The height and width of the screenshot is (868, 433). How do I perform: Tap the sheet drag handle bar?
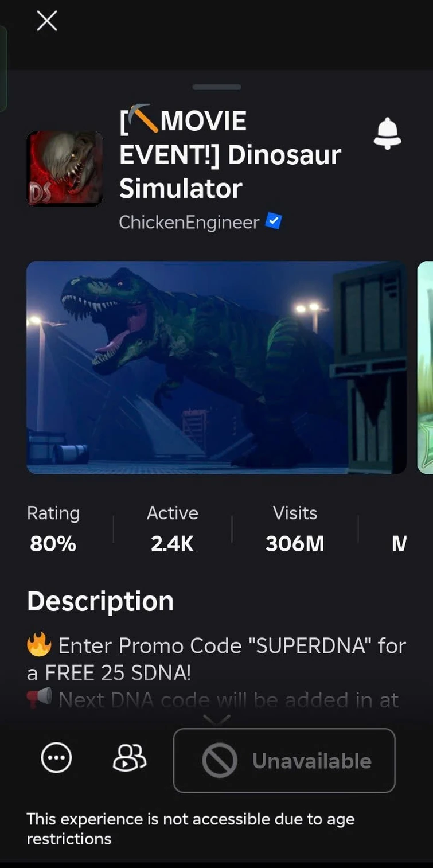pos(217,87)
